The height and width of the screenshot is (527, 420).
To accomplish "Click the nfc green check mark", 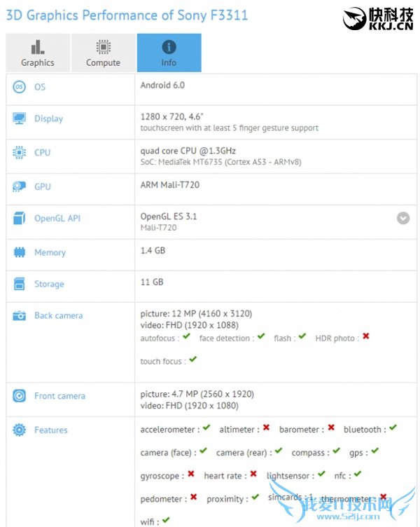I will tap(358, 474).
